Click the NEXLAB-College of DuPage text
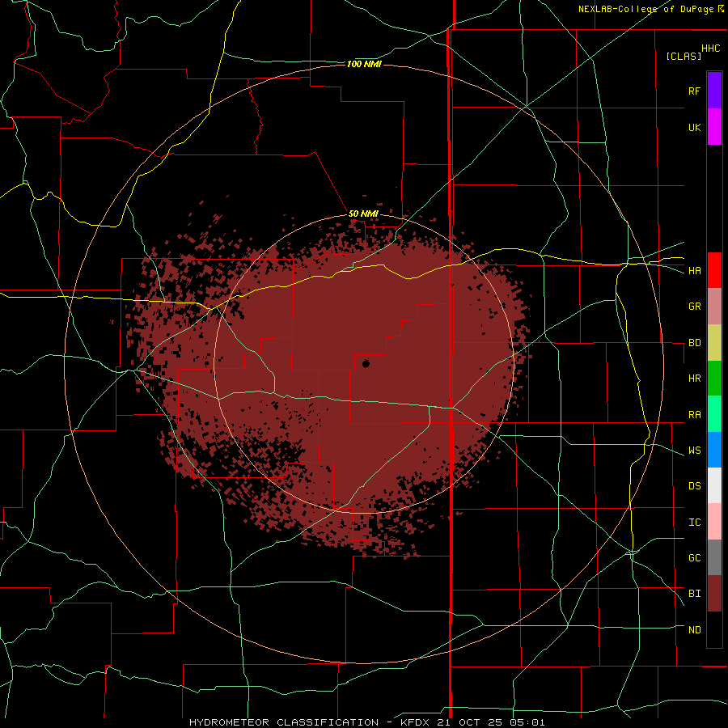Screen dimensions: 728x728 pos(645,9)
